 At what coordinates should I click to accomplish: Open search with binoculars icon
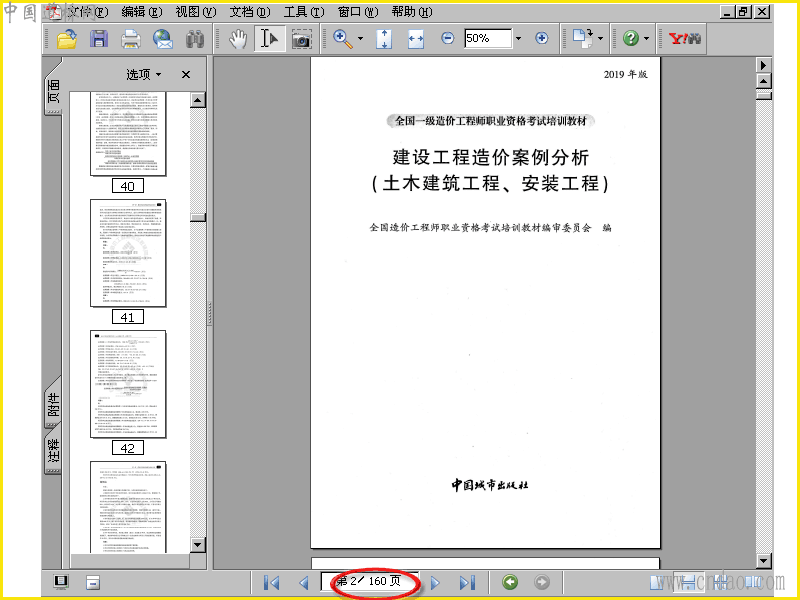(194, 39)
